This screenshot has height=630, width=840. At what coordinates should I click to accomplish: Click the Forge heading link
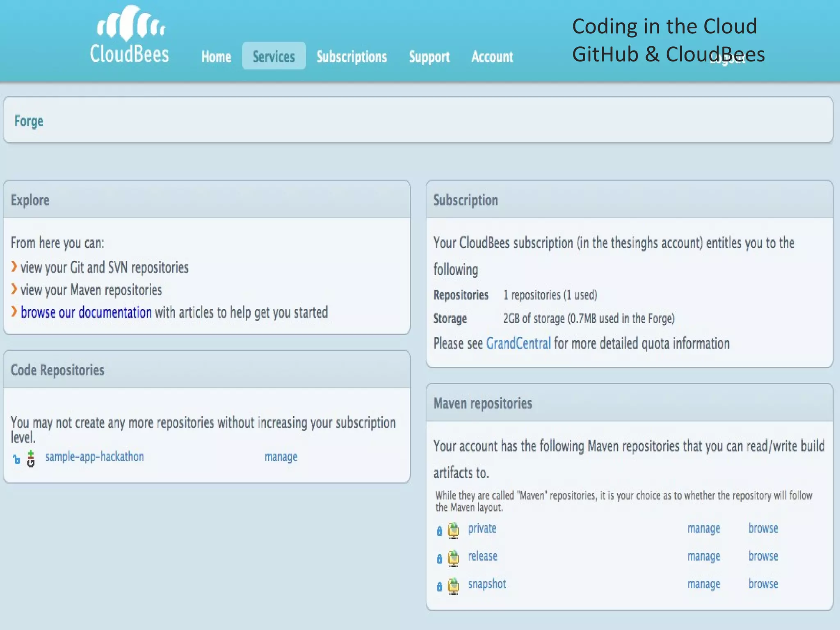tap(29, 121)
